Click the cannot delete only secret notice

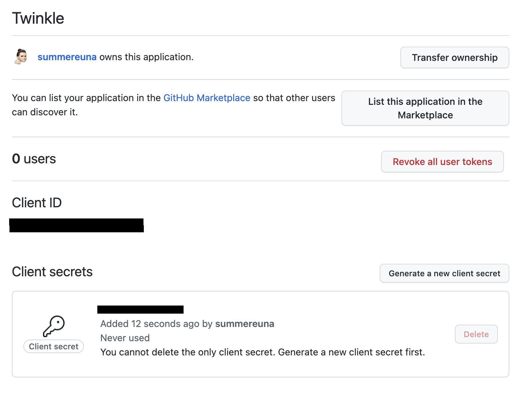click(262, 352)
